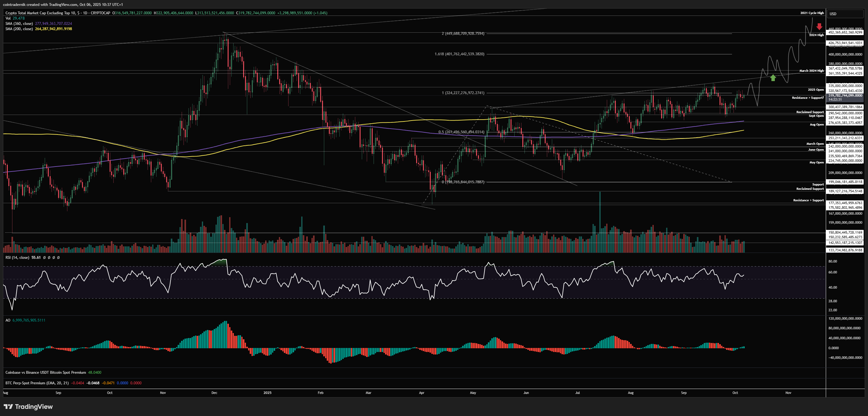Click the Dec marker on time axis
Image resolution: width=868 pixels, height=416 pixels.
[x=214, y=393]
